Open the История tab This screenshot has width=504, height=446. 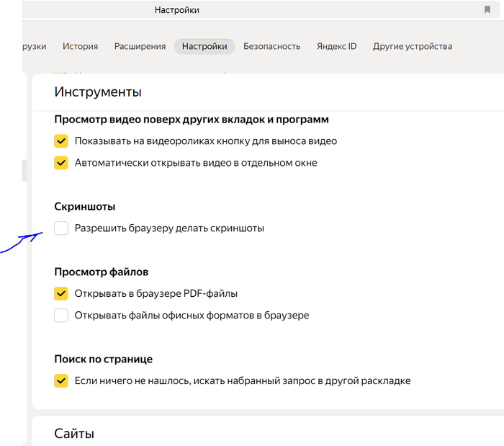click(80, 46)
